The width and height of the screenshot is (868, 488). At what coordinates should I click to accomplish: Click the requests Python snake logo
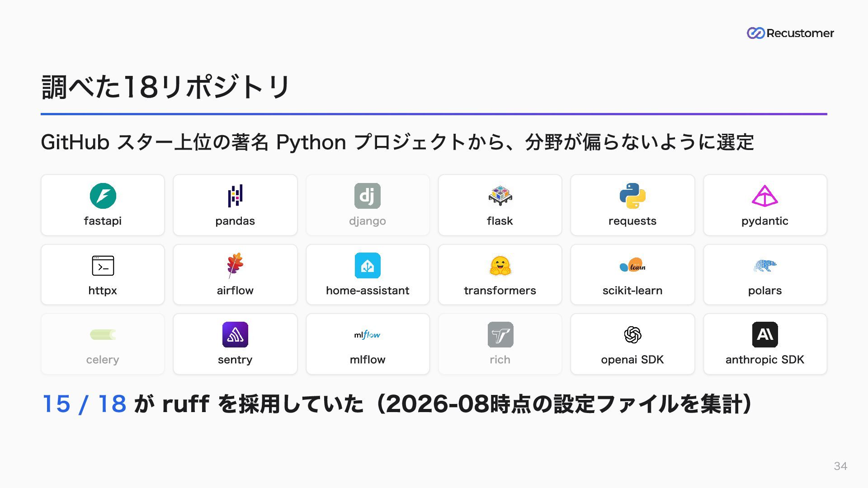(x=632, y=196)
